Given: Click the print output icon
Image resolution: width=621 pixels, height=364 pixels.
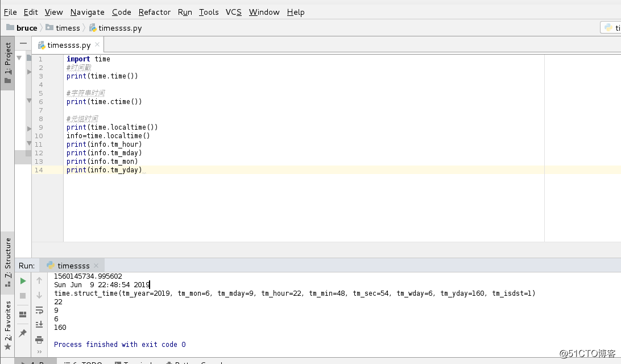Looking at the screenshot, I should [x=39, y=340].
